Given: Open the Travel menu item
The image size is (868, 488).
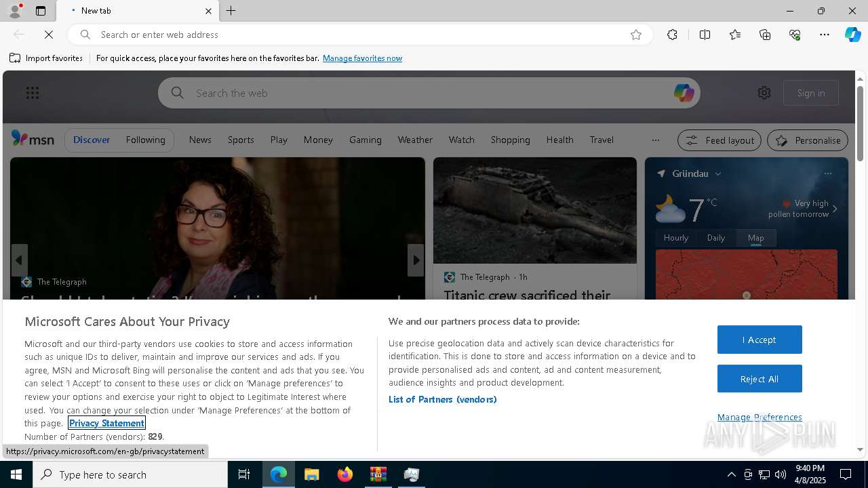Looking at the screenshot, I should 601,140.
